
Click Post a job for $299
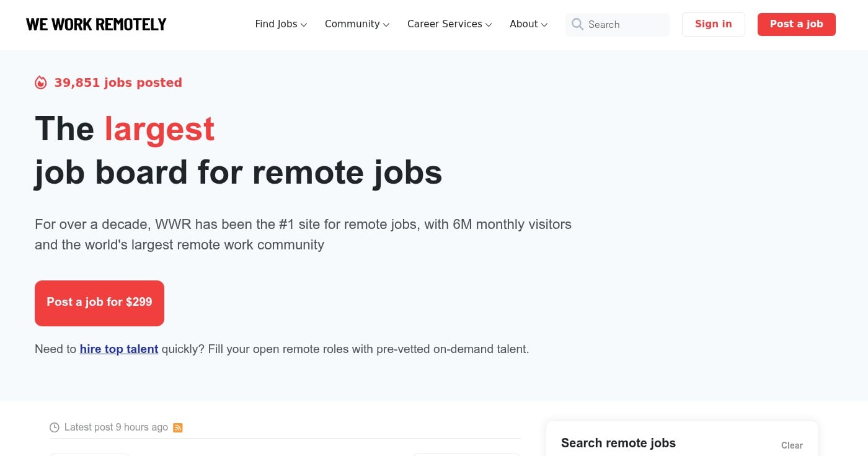coord(99,302)
